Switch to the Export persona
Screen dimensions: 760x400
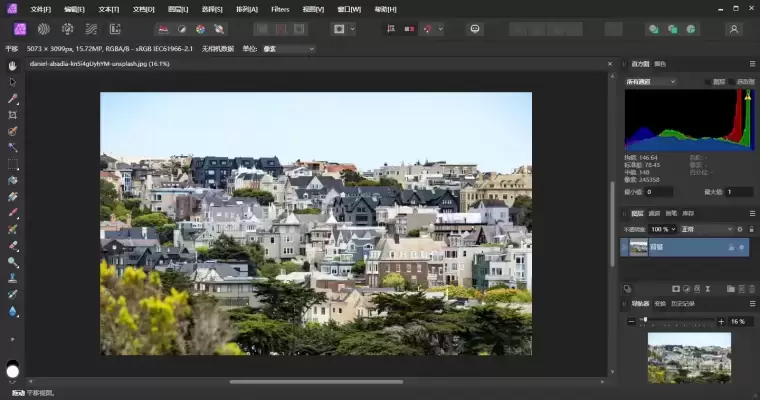[115, 29]
